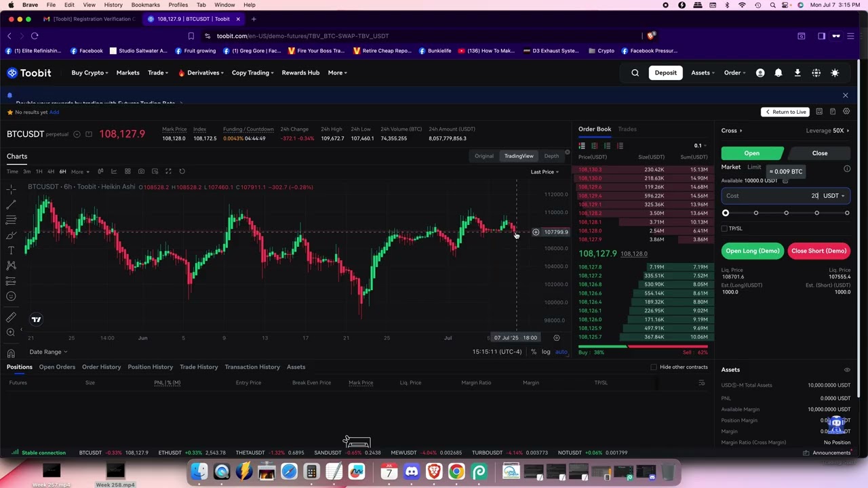Viewport: 868px width, 488px height.
Task: Take a chart snapshot with camera icon
Action: pyautogui.click(x=141, y=171)
